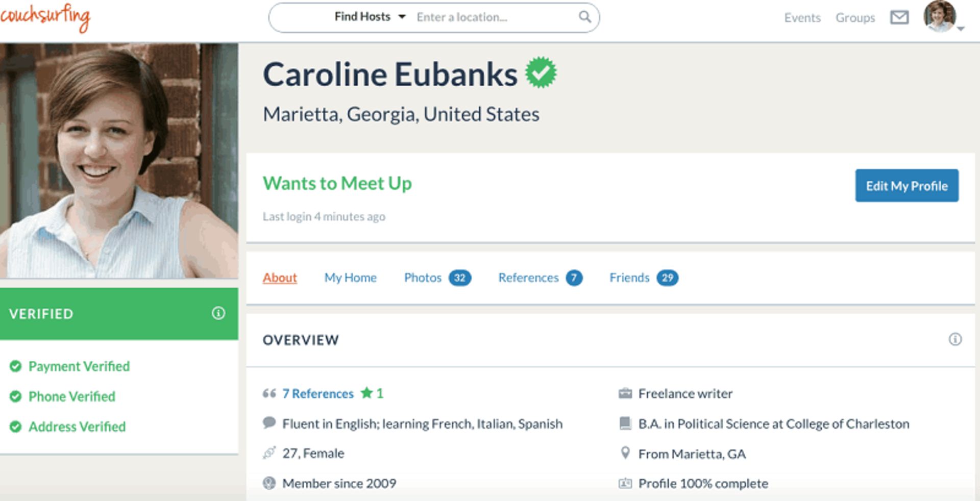Screen dimensions: 980x501
Task: Click the Edit My Profile button
Action: (x=906, y=186)
